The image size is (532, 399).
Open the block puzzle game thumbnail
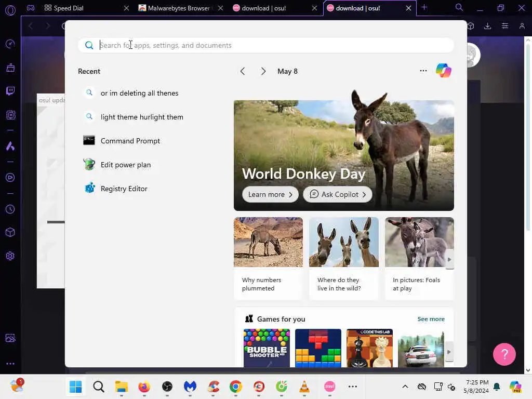coord(318,348)
